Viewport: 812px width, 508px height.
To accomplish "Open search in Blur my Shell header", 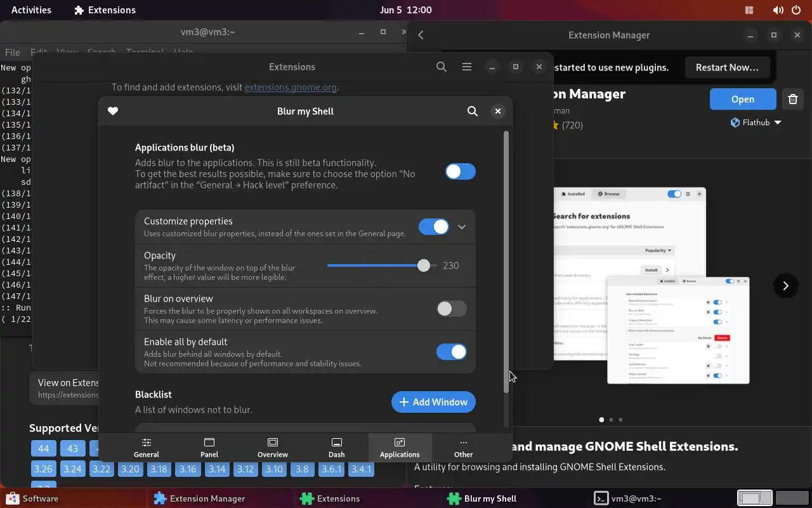I will coord(473,111).
